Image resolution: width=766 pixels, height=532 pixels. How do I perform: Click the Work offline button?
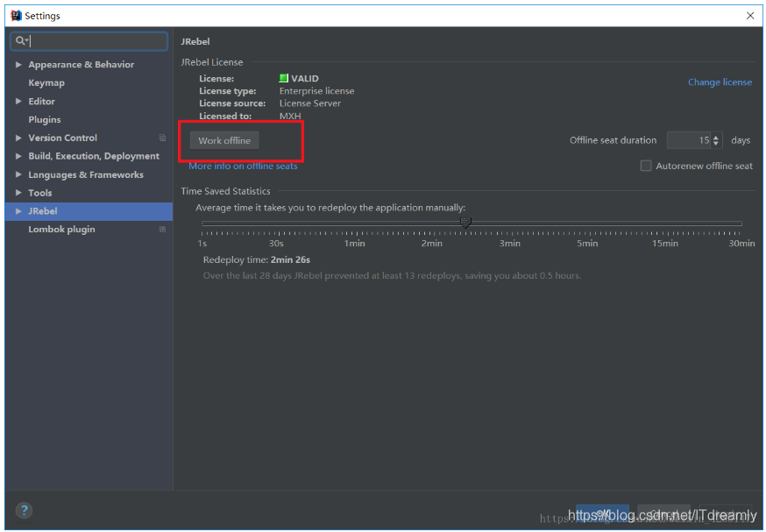[224, 140]
